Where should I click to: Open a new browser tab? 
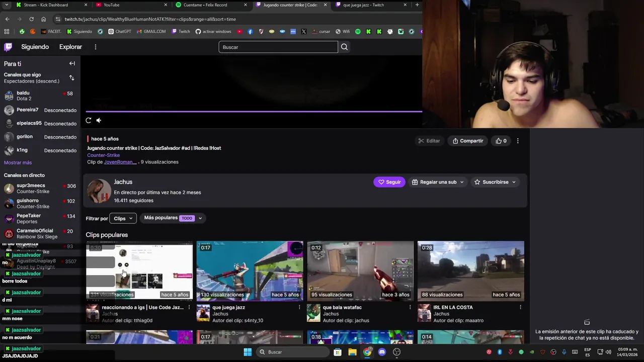click(x=417, y=5)
